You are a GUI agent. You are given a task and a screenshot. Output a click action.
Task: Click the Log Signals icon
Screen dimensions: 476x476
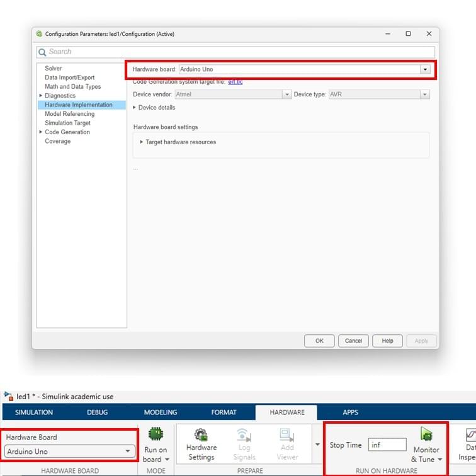[244, 435]
